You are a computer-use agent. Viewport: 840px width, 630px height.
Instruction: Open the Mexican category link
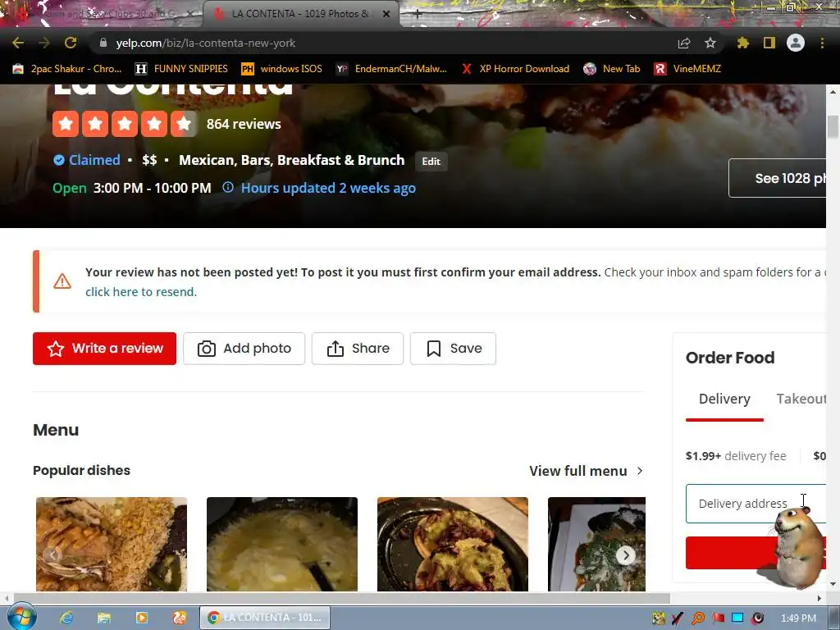[206, 160]
